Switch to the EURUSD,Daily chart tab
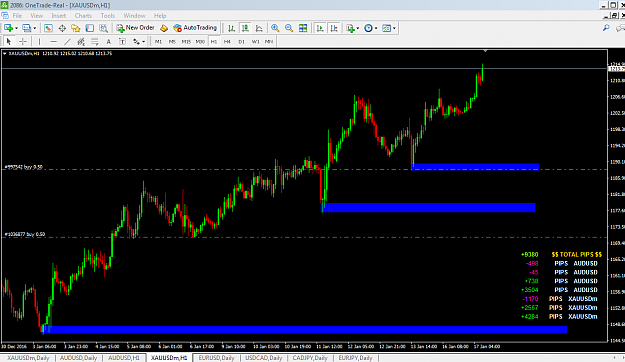The height and width of the screenshot is (362, 625). coord(216,358)
